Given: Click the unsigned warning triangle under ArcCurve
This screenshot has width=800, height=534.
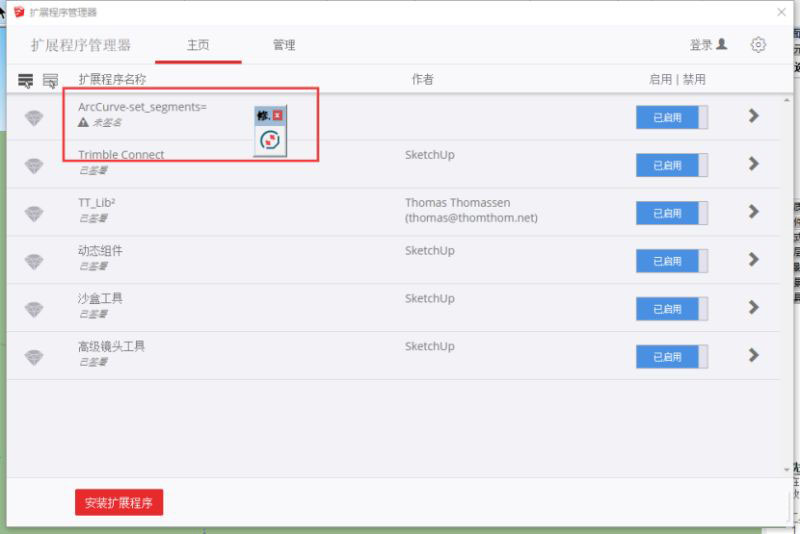Looking at the screenshot, I should coord(83,122).
